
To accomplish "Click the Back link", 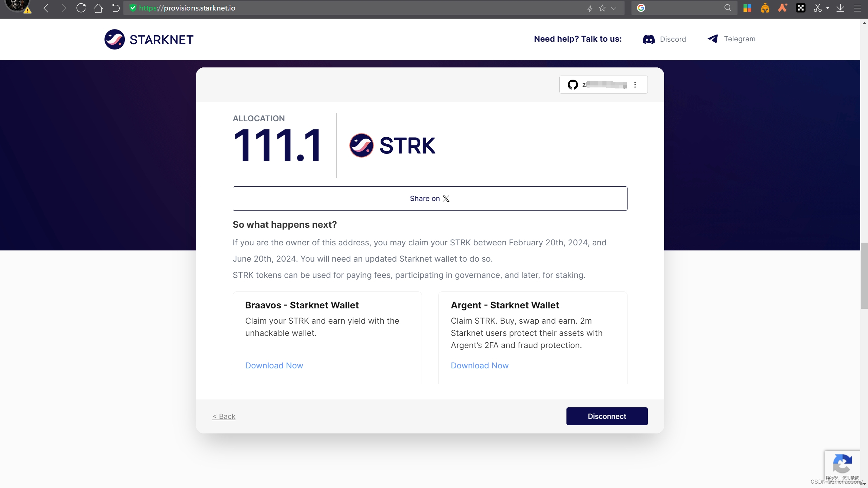I will tap(224, 416).
